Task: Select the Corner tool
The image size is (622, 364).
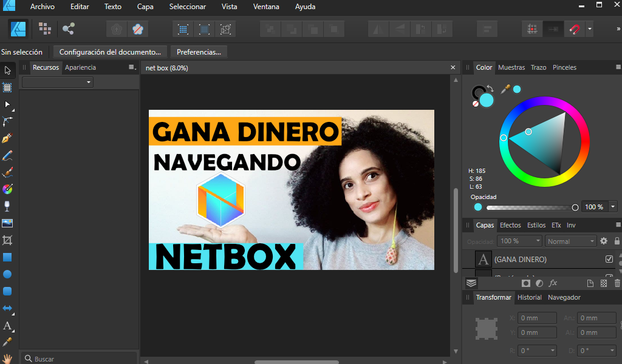Action: 7,121
